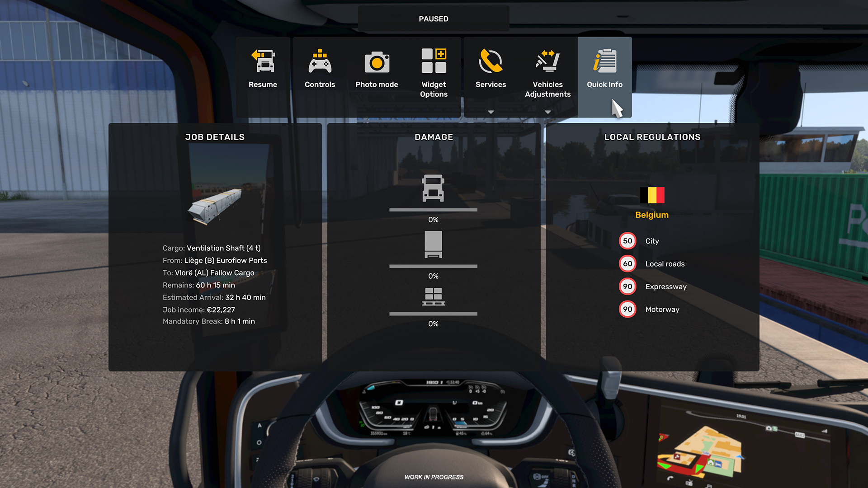Open Widget Options grid icon
Image resolution: width=868 pixels, height=488 pixels.
(x=434, y=61)
